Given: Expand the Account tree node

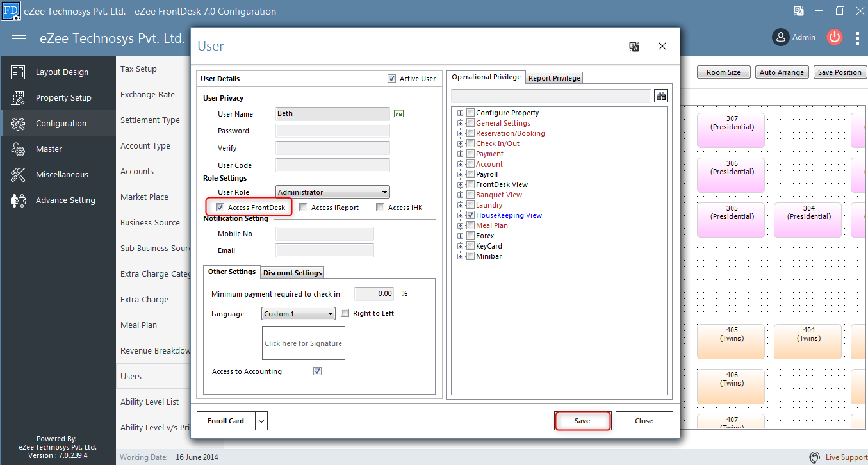Looking at the screenshot, I should (460, 164).
